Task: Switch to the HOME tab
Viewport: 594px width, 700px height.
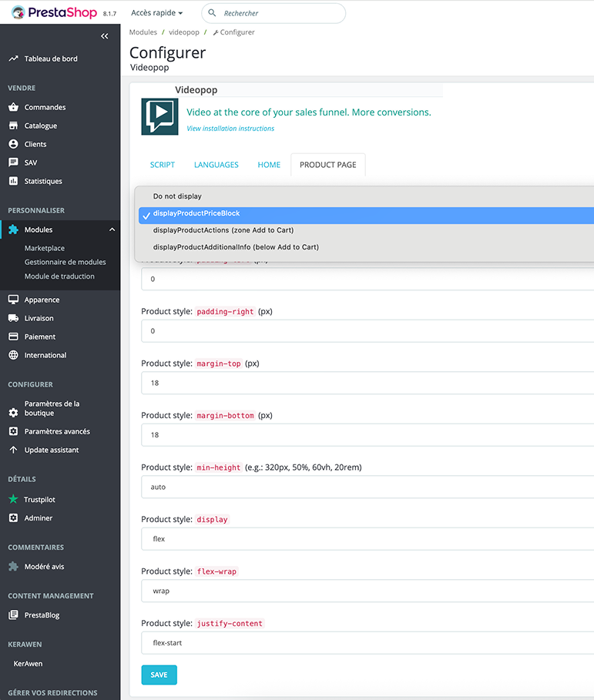Action: 269,165
